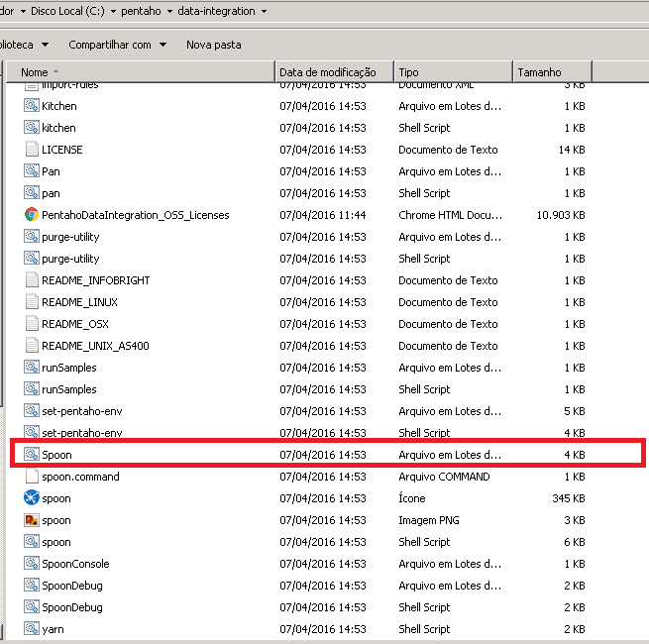This screenshot has height=644, width=649.
Task: Open the dropdown arrow after Disco Local (C:)
Action: pos(113,11)
